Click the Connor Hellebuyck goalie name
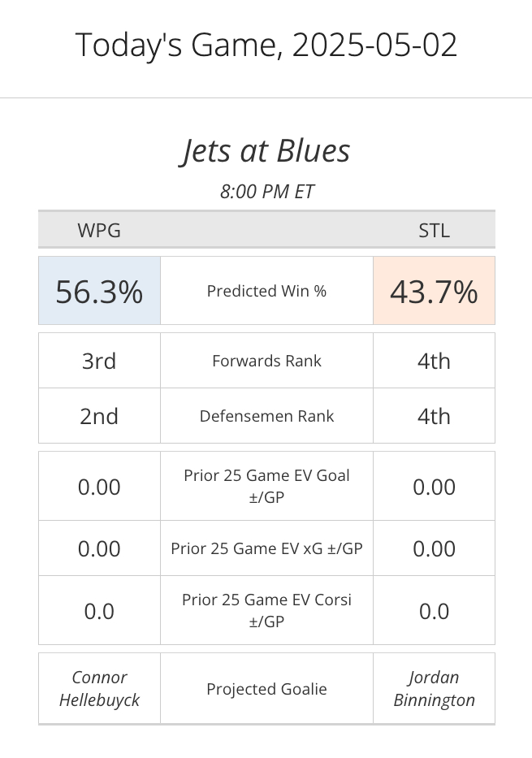 tap(99, 688)
